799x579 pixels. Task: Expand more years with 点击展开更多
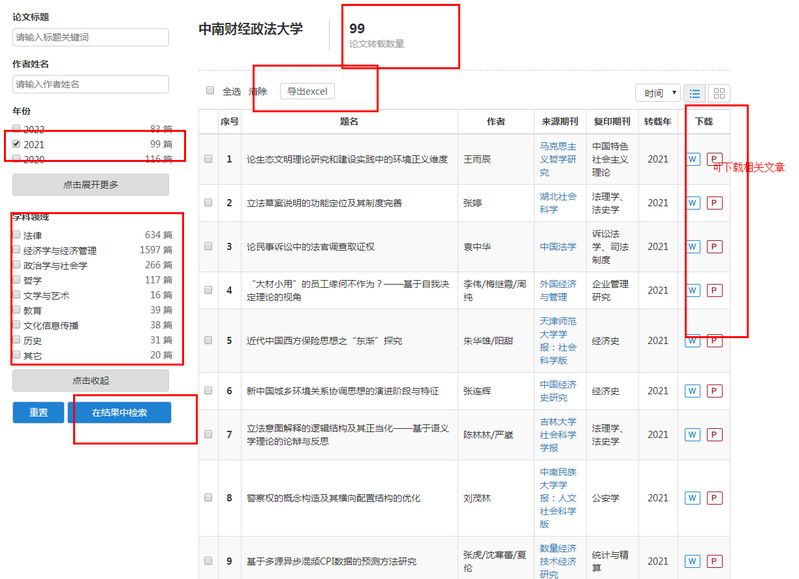[90, 185]
